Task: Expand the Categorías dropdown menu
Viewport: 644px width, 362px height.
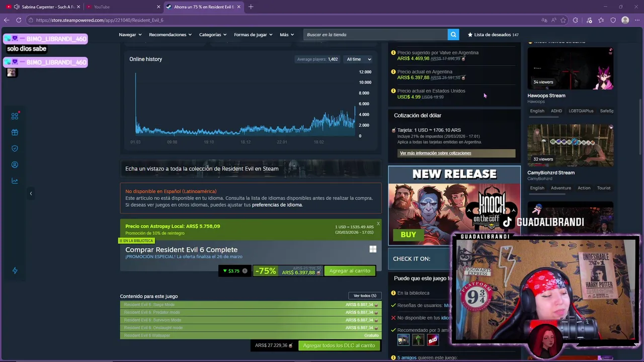Action: click(213, 35)
